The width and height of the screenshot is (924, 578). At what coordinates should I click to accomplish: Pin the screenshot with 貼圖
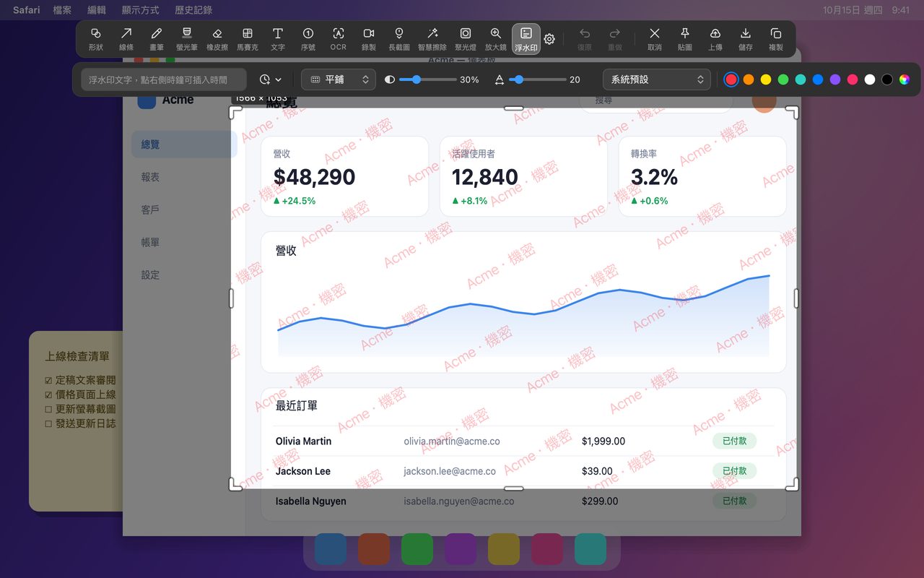[x=685, y=39]
